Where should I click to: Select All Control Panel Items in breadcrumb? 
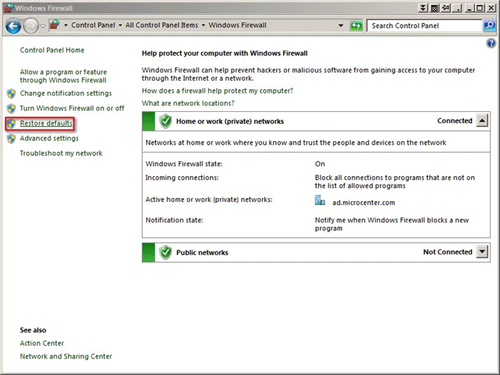point(162,25)
